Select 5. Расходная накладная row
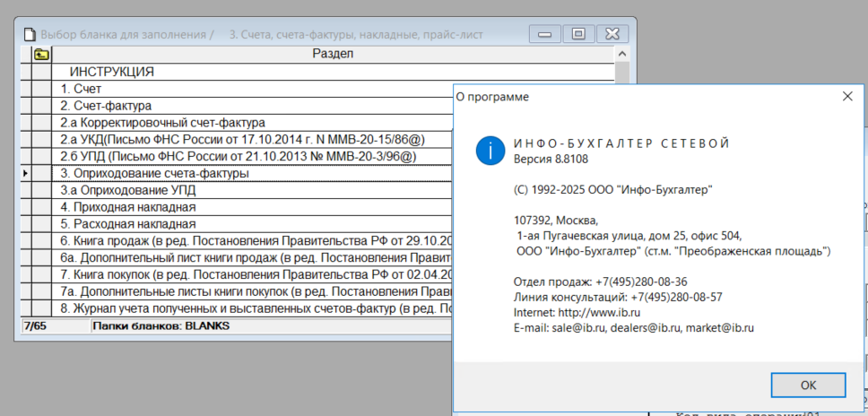Viewport: 868px width, 416px height. [252, 225]
